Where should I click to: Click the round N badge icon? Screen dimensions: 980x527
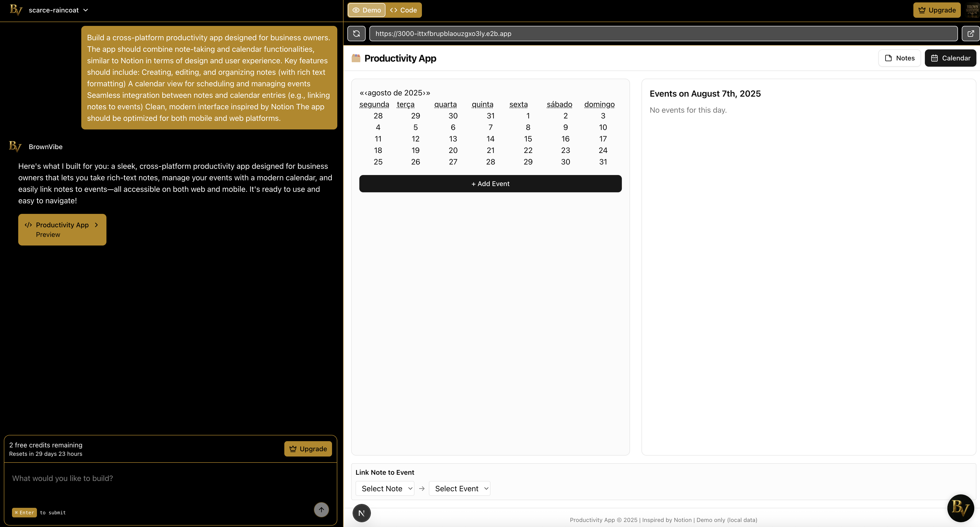362,513
